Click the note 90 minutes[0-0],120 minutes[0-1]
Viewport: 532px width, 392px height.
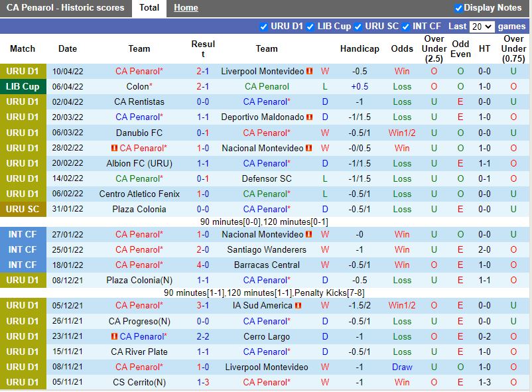[264, 222]
